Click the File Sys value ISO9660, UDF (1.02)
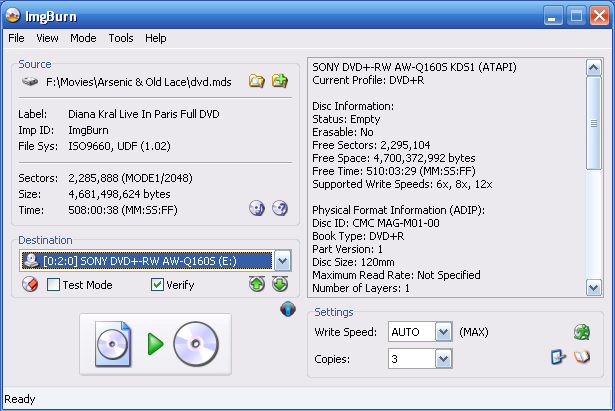This screenshot has height=411, width=615. pos(119,146)
